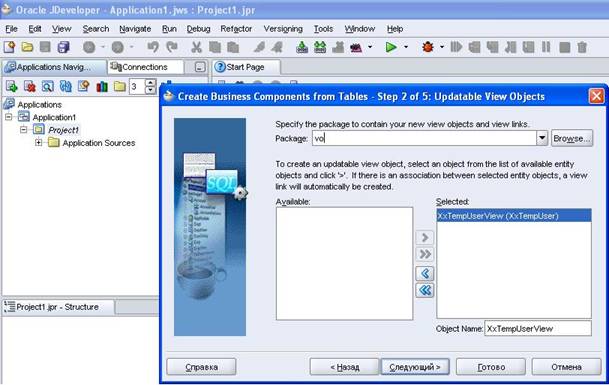The width and height of the screenshot is (609, 385).
Task: Click the Package text input field
Action: (x=424, y=138)
